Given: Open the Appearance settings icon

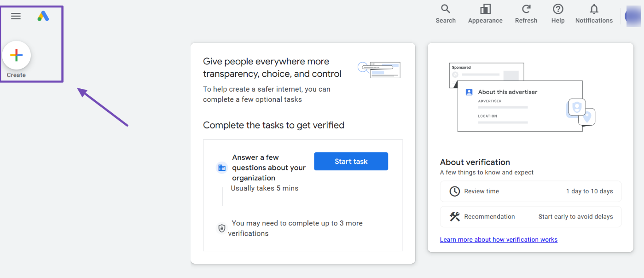Looking at the screenshot, I should tap(485, 9).
